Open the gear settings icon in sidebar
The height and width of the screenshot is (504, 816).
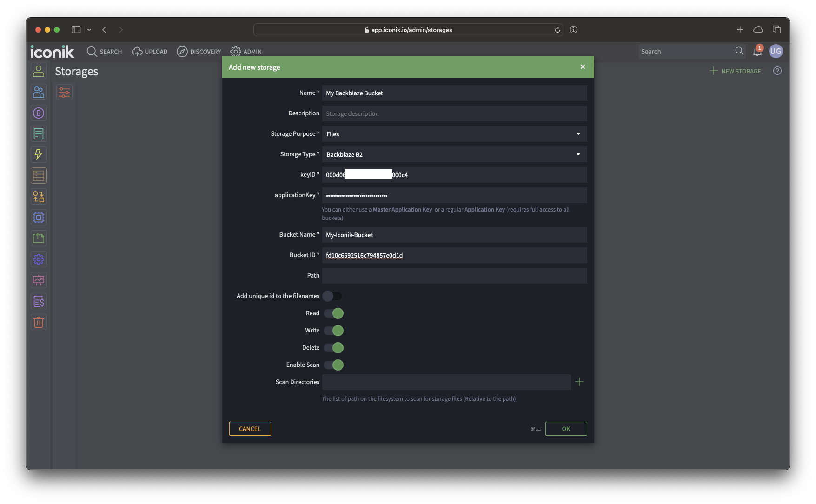tap(39, 259)
